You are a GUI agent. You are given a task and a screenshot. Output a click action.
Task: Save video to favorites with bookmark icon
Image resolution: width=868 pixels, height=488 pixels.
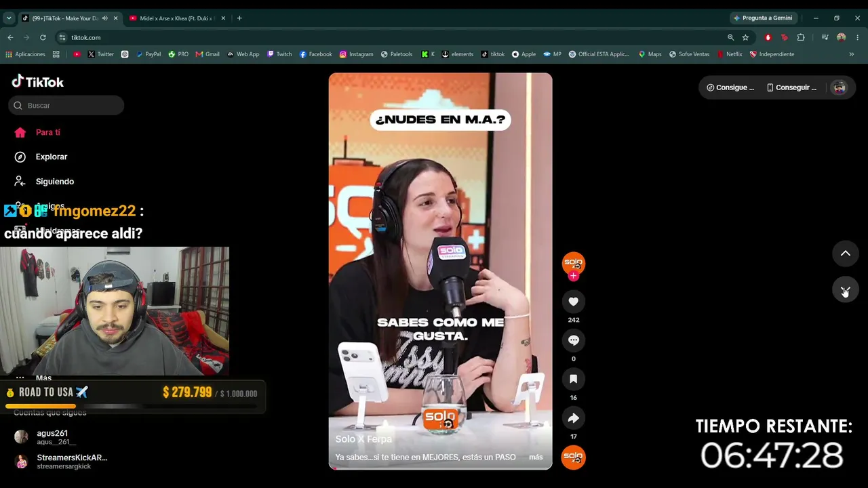(x=573, y=379)
